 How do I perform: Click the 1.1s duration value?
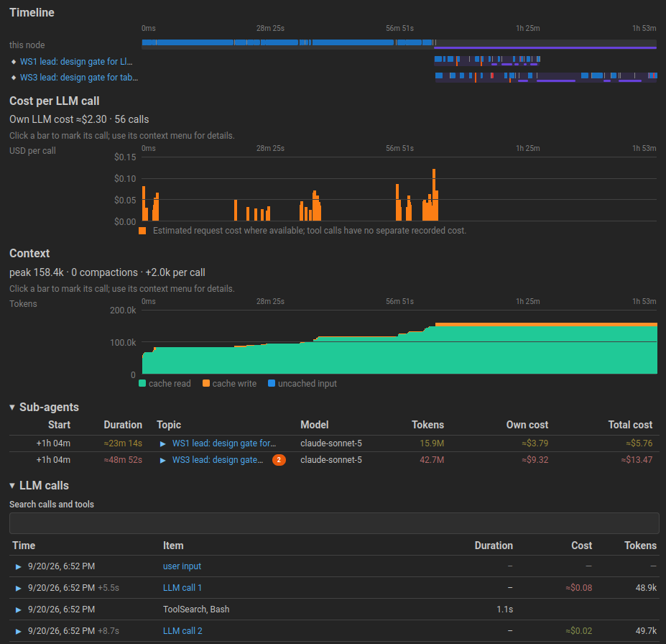504,609
